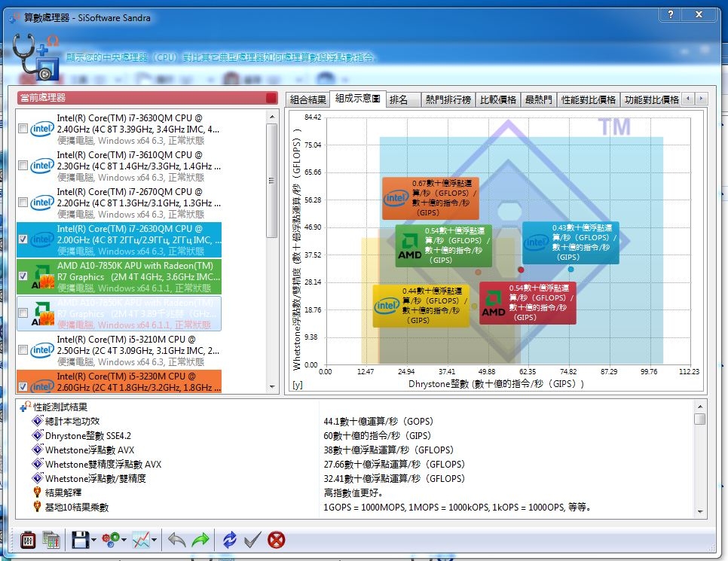Uncheck the Core i7-2630QM checkbox
728x561 pixels.
coord(23,239)
